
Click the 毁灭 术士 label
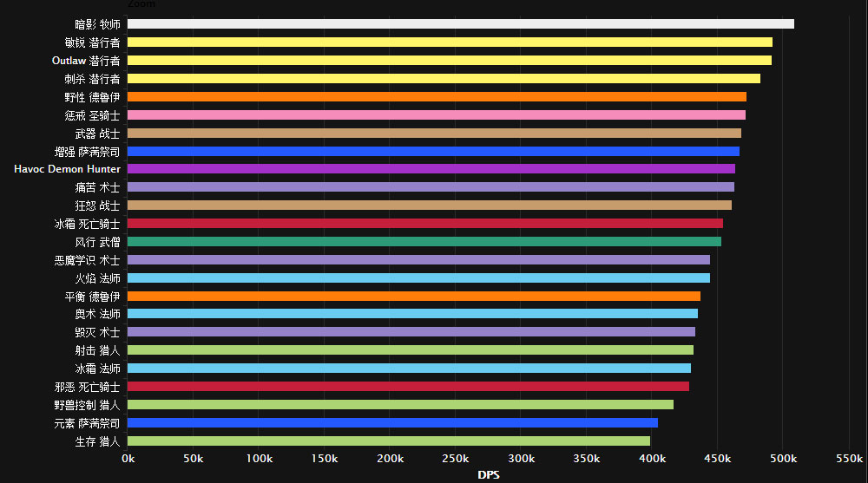pos(97,332)
